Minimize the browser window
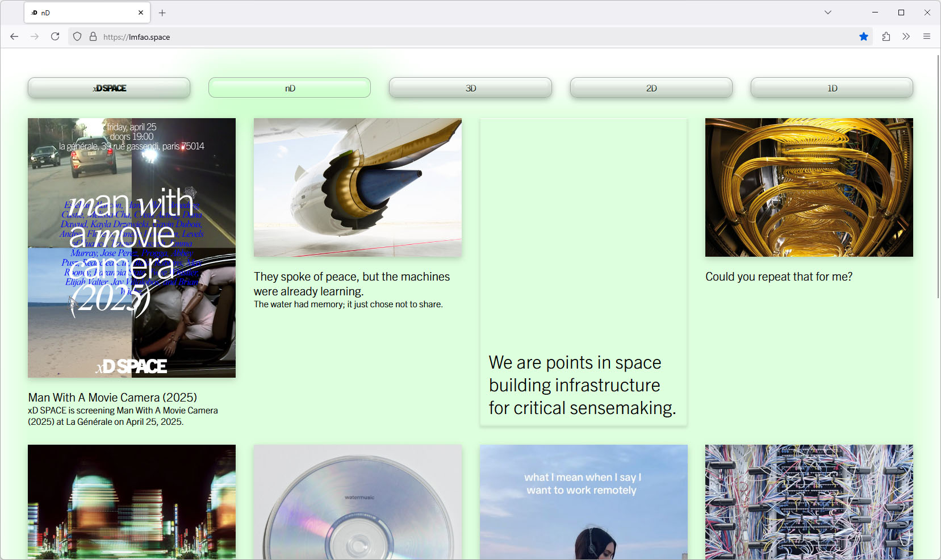 coord(875,12)
